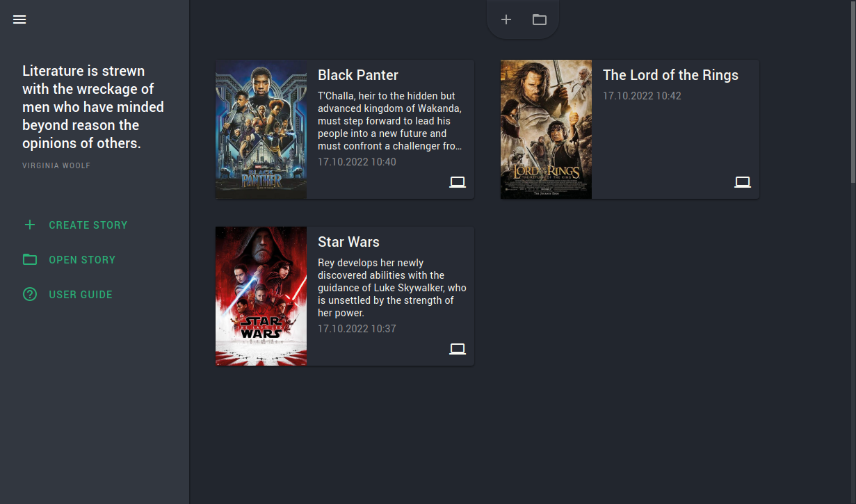Select the Black Panter story title
Image resolution: width=856 pixels, height=504 pixels.
pyautogui.click(x=358, y=75)
